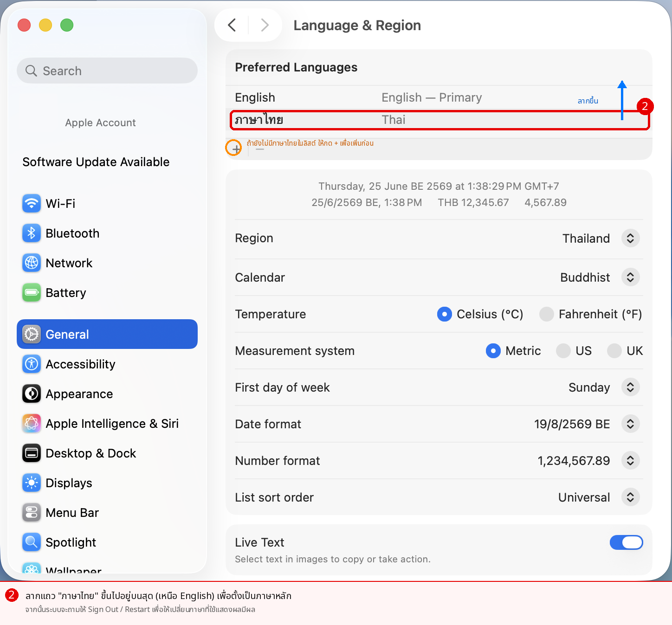
Task: Open Menu Bar settings label
Action: click(x=72, y=512)
